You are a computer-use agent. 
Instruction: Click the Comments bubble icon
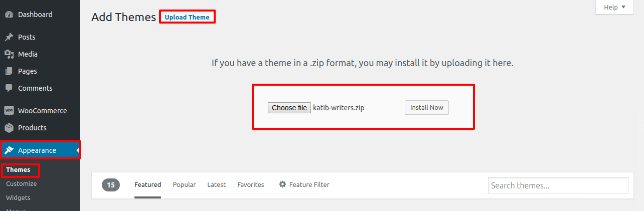pyautogui.click(x=9, y=88)
